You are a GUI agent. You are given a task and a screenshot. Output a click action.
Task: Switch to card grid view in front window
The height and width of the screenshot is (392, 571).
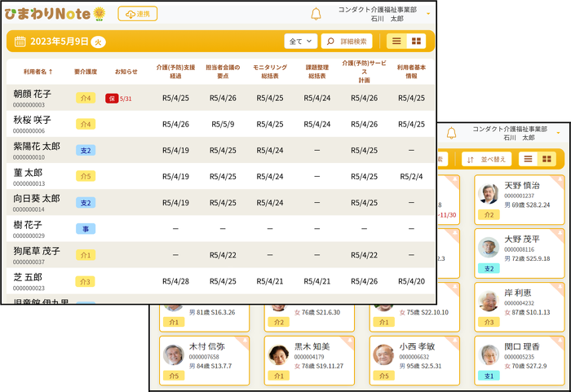click(x=416, y=42)
